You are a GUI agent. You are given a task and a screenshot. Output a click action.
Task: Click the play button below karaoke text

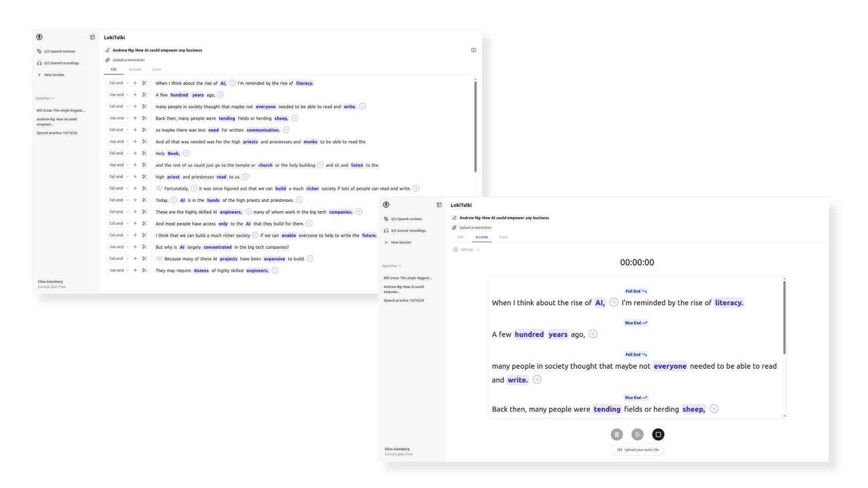pos(638,434)
